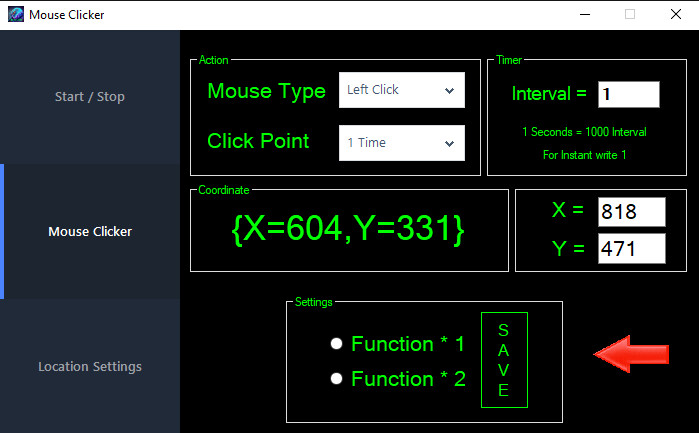Screen dimensions: 699x433
Task: Click the green Click Point label
Action: (x=258, y=141)
